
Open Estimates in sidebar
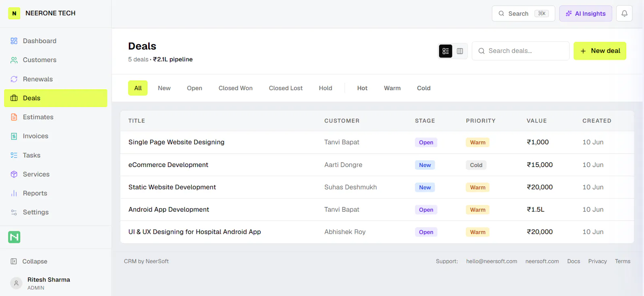coord(56,117)
